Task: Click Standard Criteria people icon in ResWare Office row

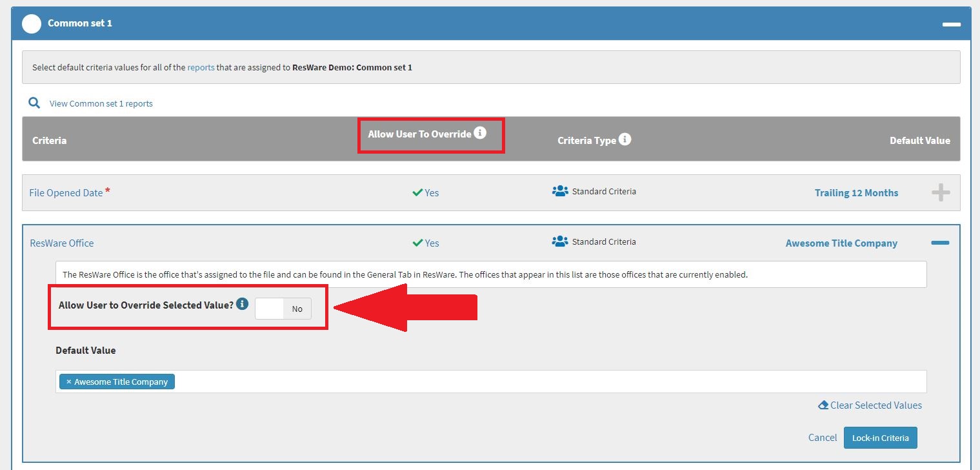Action: (x=559, y=241)
